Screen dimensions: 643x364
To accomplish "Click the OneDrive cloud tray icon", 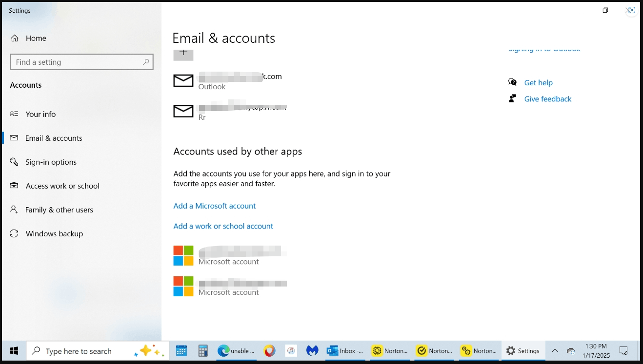I will tap(571, 351).
